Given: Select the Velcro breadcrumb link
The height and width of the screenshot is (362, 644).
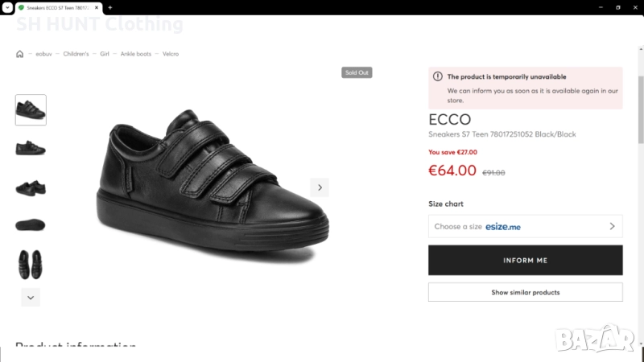Looking at the screenshot, I should click(171, 54).
